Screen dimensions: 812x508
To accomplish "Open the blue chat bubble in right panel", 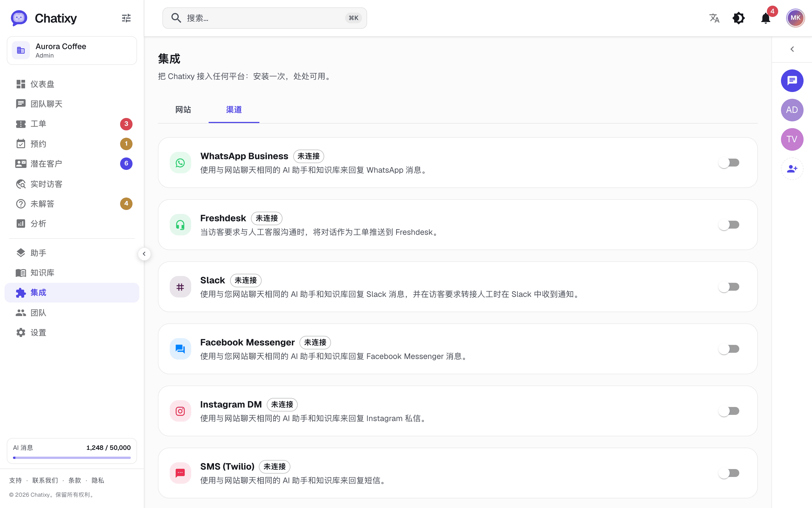I will pos(792,81).
